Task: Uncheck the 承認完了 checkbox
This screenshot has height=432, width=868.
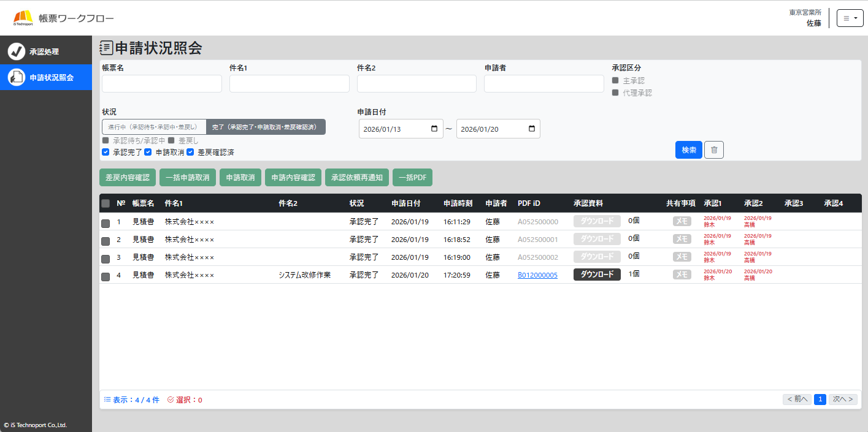Action: pyautogui.click(x=106, y=152)
